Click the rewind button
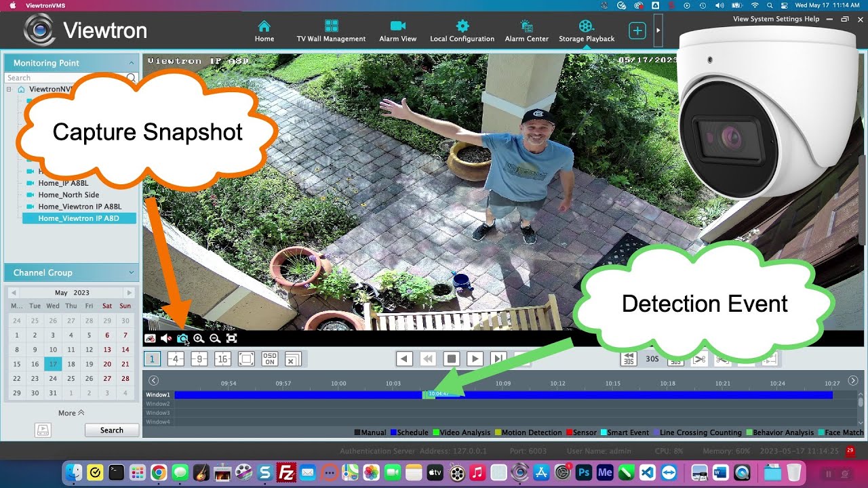 428,359
